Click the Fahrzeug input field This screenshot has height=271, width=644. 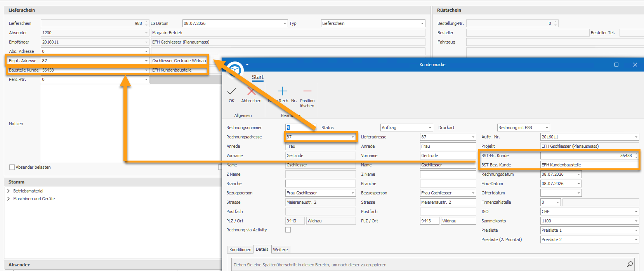point(555,42)
